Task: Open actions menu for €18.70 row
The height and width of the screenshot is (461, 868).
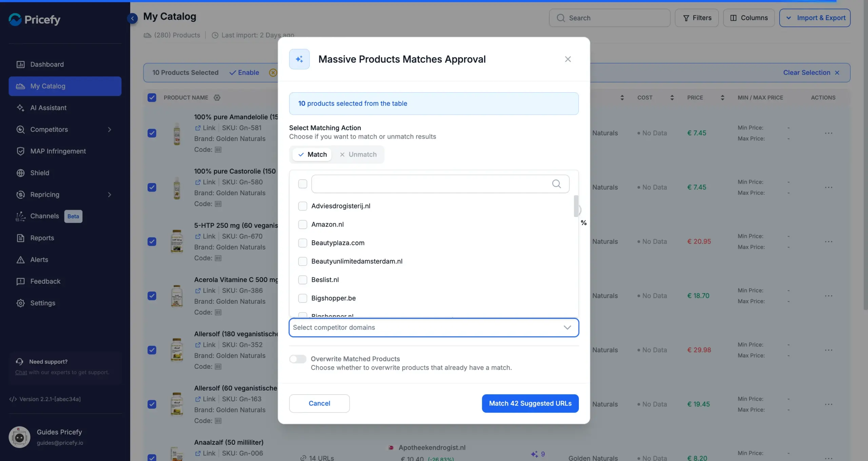Action: pos(828,296)
